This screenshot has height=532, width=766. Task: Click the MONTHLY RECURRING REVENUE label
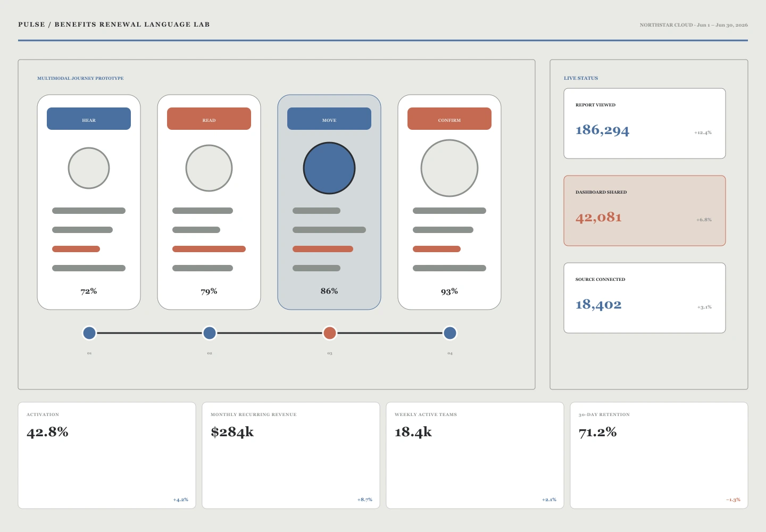pos(254,414)
